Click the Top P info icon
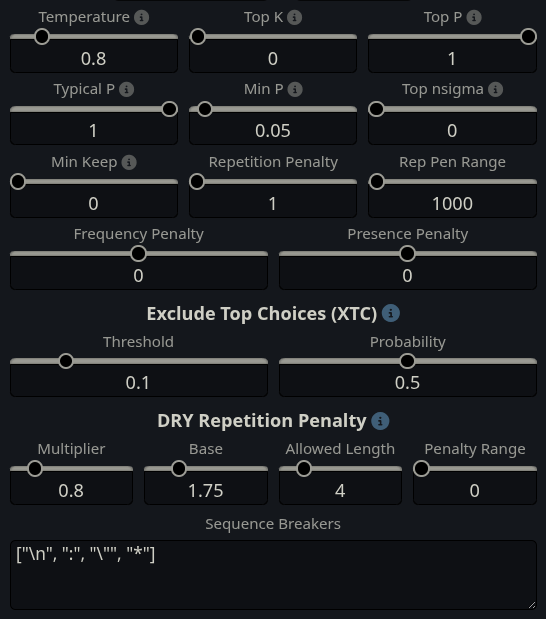Viewport: 546px width, 619px height. click(x=474, y=17)
